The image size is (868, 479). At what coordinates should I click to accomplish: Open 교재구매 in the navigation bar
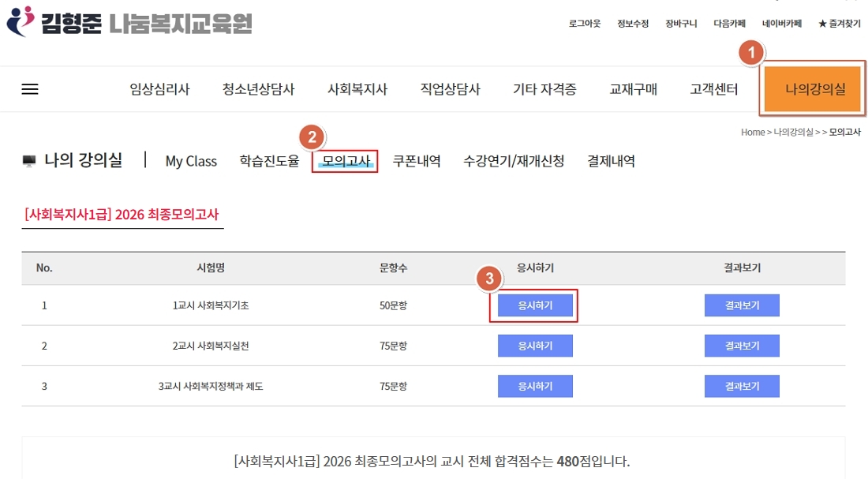633,89
